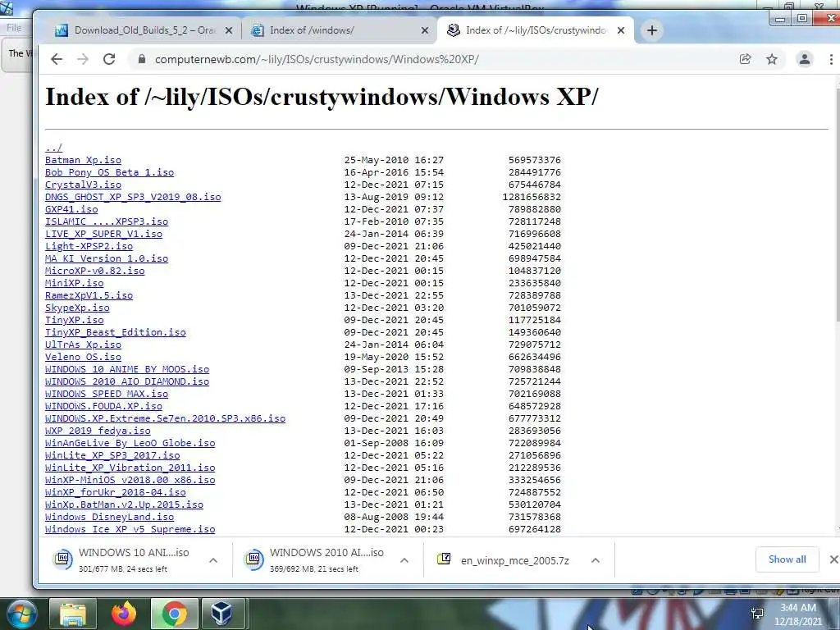The image size is (840, 630).
Task: Close the Download_Old_Builds_5_2 tab
Action: pyautogui.click(x=229, y=30)
